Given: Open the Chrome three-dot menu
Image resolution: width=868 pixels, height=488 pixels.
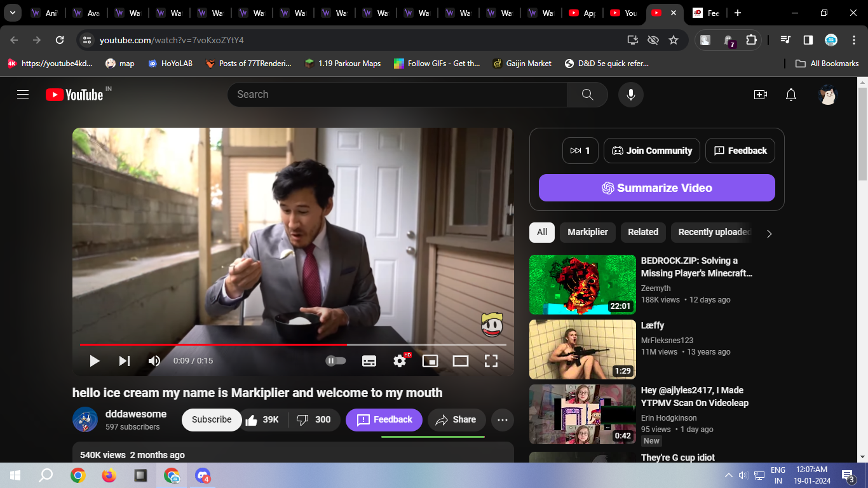Looking at the screenshot, I should coord(853,40).
